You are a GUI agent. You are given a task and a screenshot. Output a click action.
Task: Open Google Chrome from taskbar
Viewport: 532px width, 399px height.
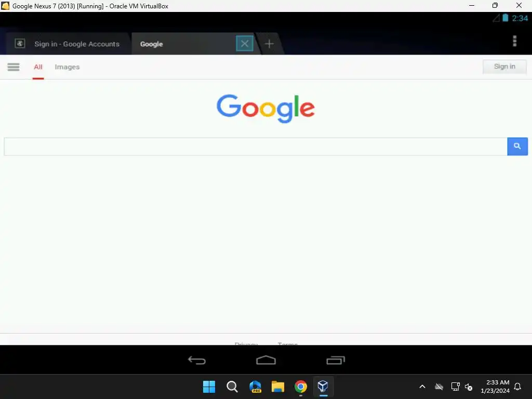[301, 387]
